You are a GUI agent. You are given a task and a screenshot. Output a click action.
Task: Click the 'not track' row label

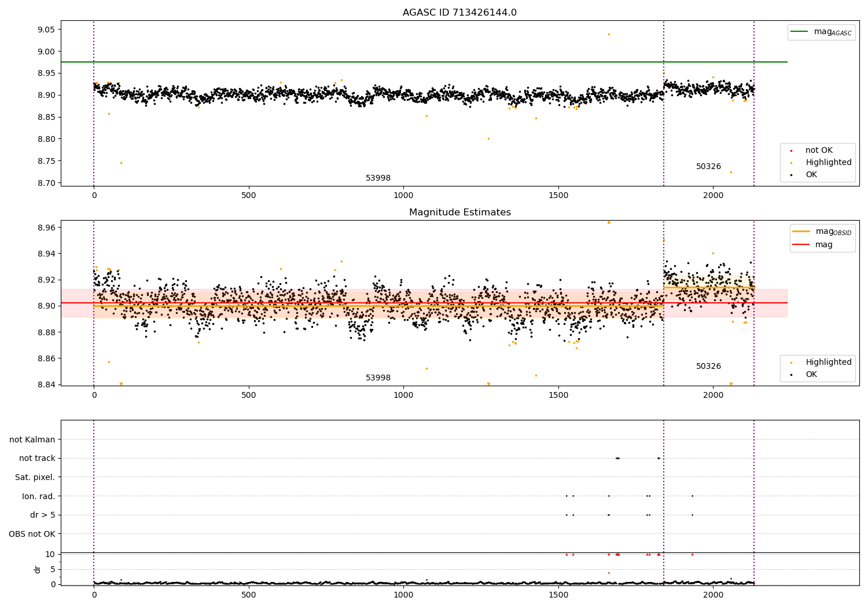37,459
